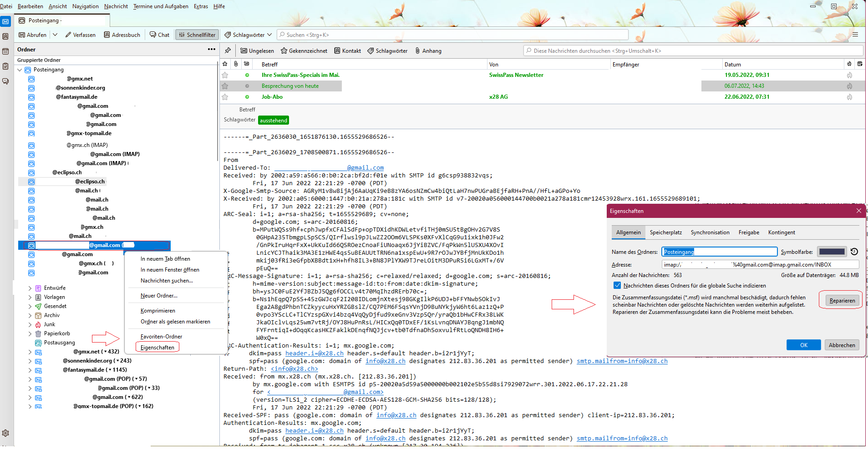Viewport: 868px width, 449px height.
Task: Open the application hamburger menu
Action: click(855, 35)
